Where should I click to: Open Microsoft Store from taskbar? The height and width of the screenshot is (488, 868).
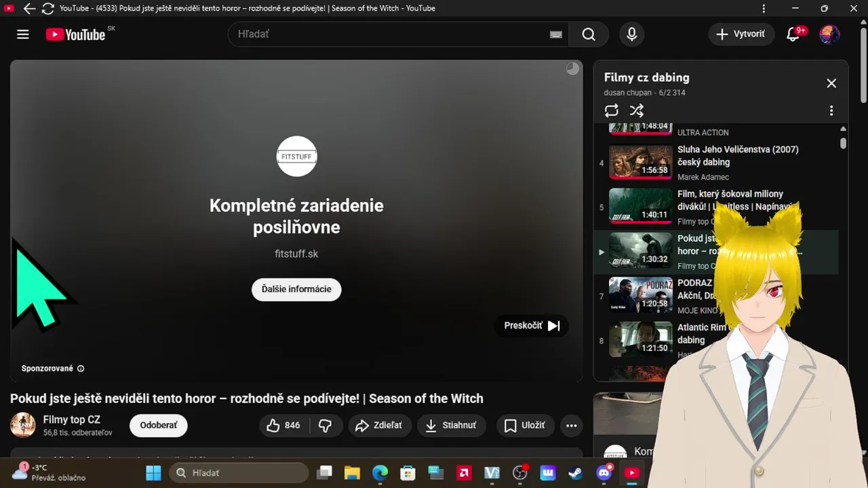[x=408, y=472]
